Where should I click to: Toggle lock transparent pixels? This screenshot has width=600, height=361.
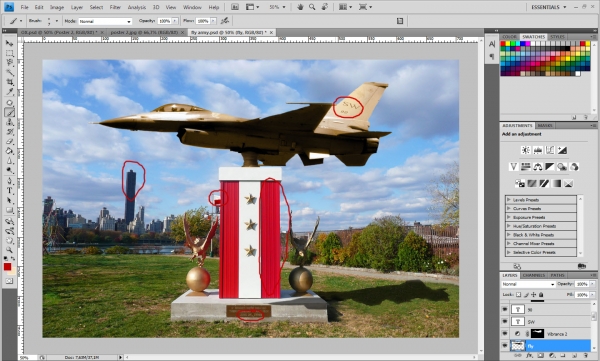pyautogui.click(x=518, y=295)
